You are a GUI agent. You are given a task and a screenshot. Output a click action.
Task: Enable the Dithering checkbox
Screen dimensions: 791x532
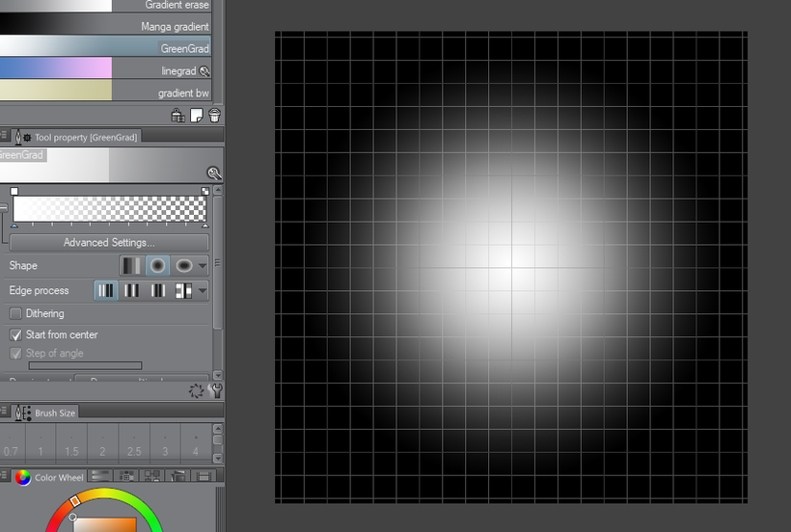[15, 313]
